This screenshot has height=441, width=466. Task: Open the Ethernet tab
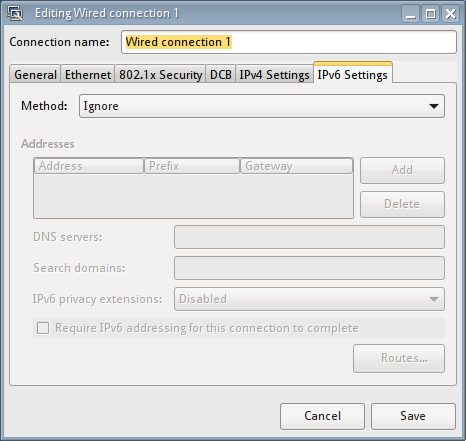point(88,74)
